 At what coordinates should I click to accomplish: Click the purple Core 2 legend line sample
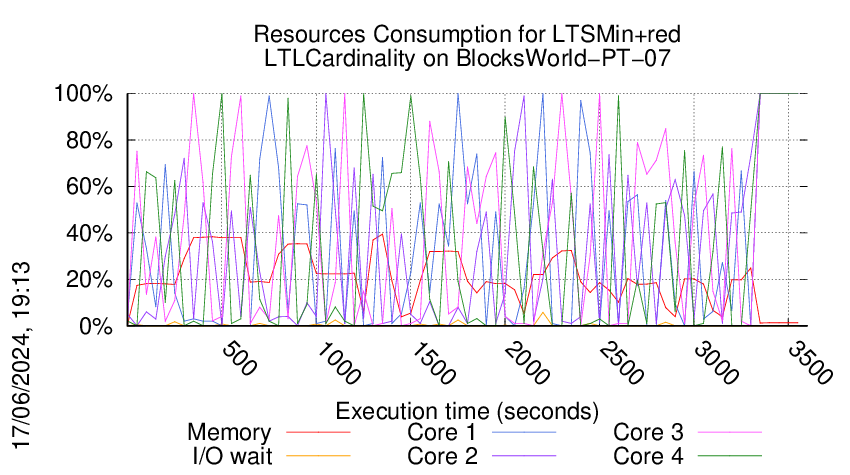tap(524, 456)
